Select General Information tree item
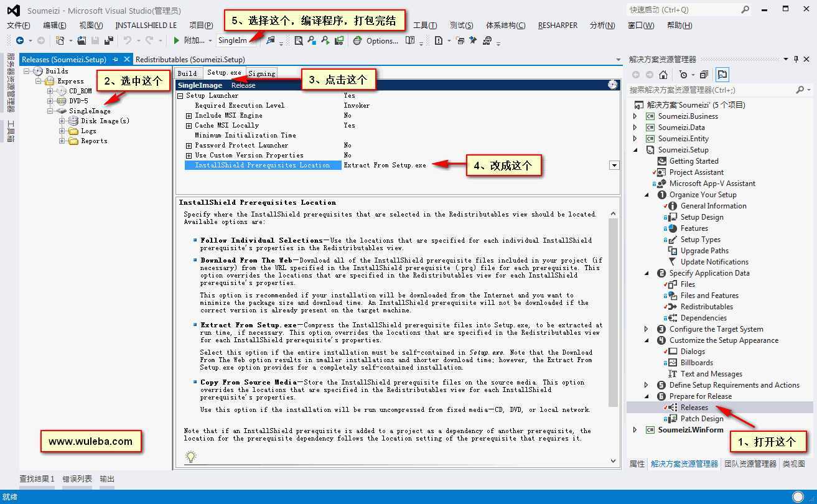The image size is (817, 504). click(713, 206)
